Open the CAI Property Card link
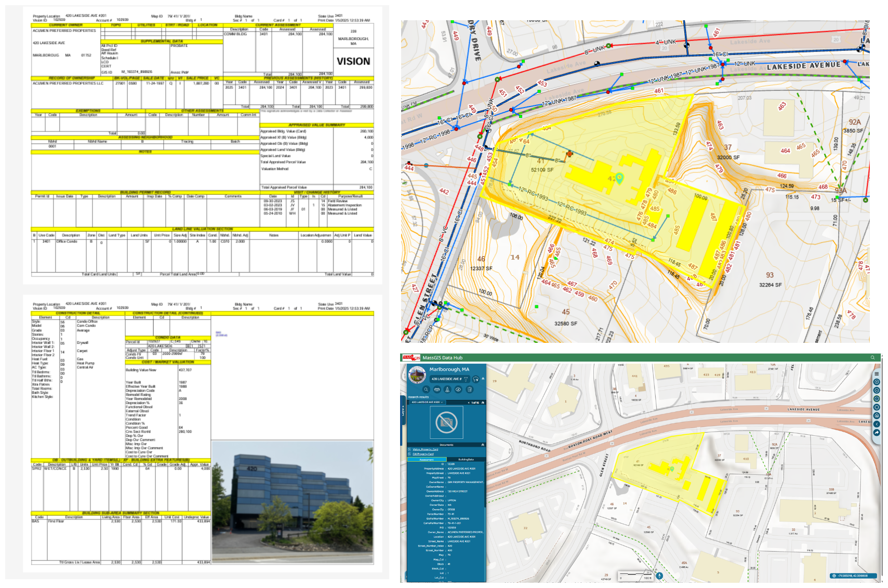Viewport: 888px width, 588px height. point(423,454)
